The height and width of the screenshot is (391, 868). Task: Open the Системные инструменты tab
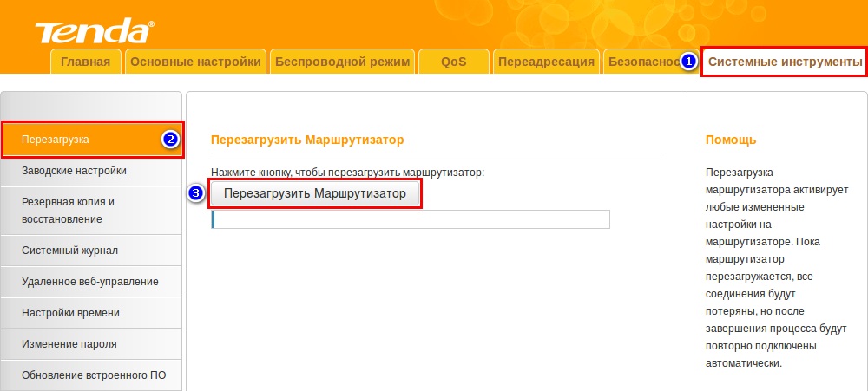785,62
